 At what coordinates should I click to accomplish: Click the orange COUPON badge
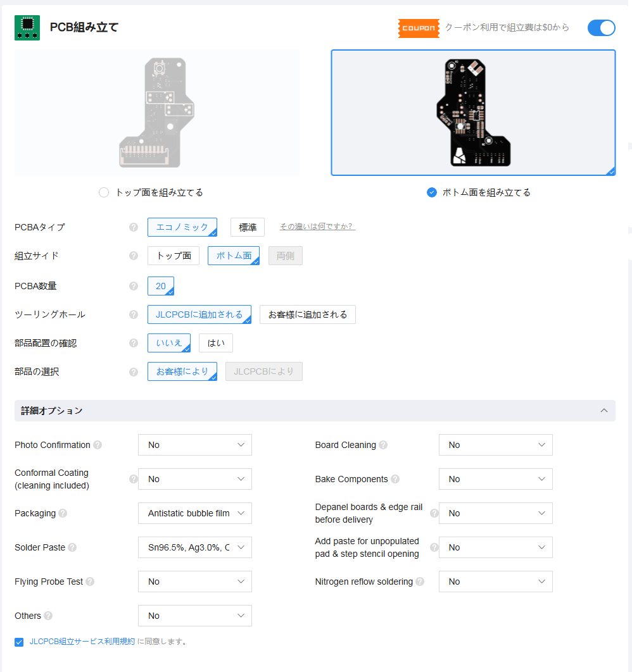419,28
